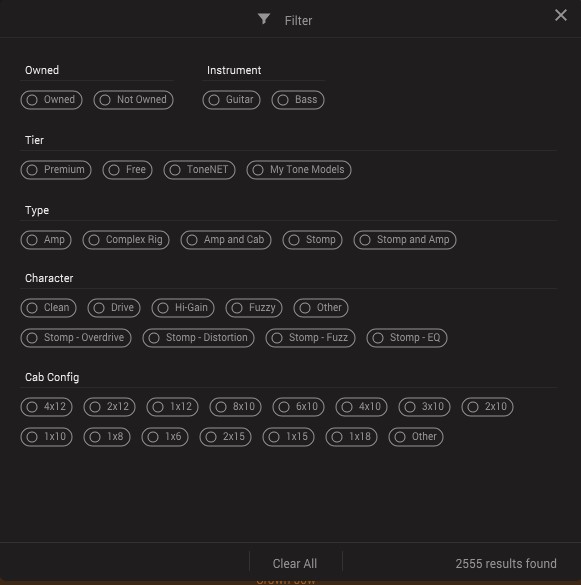Select the 3x10 cab config
The image size is (581, 585).
[425, 407]
